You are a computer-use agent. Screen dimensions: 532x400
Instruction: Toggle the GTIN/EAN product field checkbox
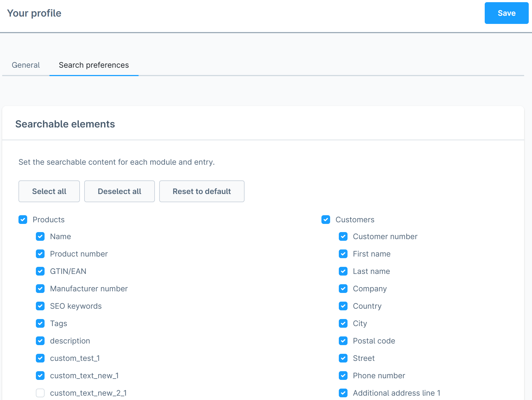(x=40, y=271)
